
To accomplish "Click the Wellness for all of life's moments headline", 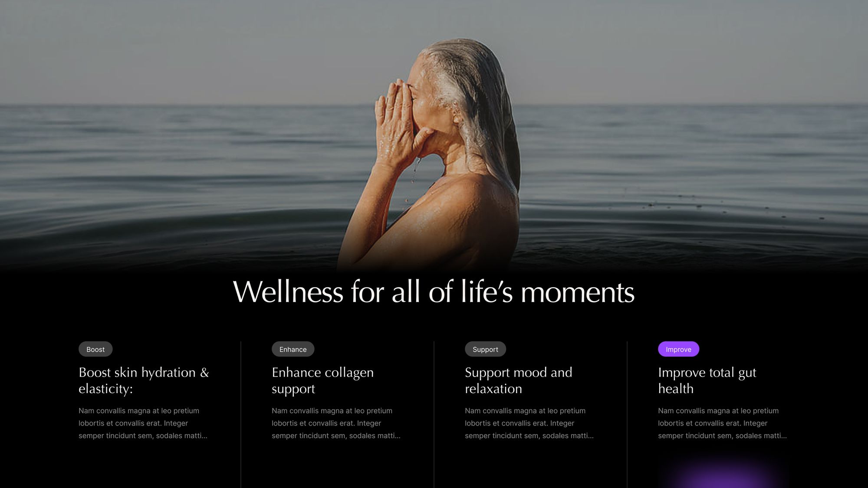I will coord(434,291).
